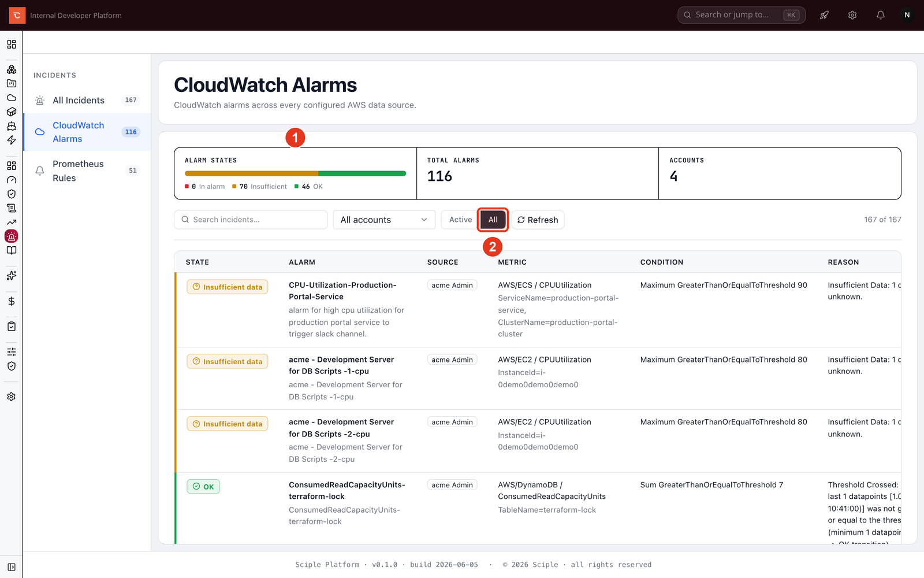Viewport: 924px width, 578px height.
Task: Click the DB Scripts -2-cpu alarm title
Action: 341,428
